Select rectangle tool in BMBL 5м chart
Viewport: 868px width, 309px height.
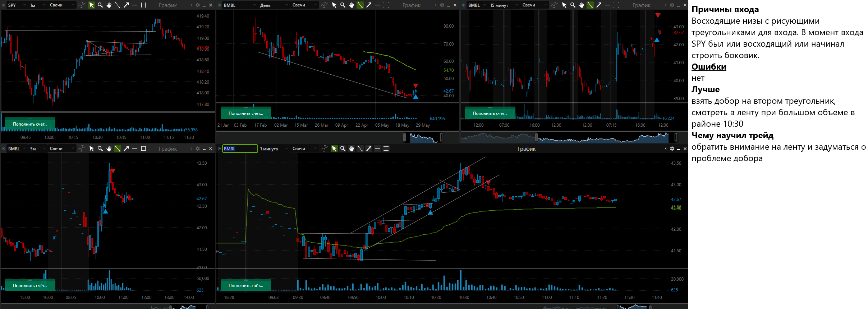(143, 149)
